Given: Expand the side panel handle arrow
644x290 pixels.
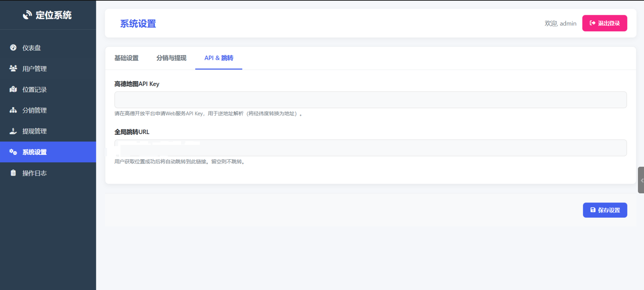Looking at the screenshot, I should tap(641, 180).
